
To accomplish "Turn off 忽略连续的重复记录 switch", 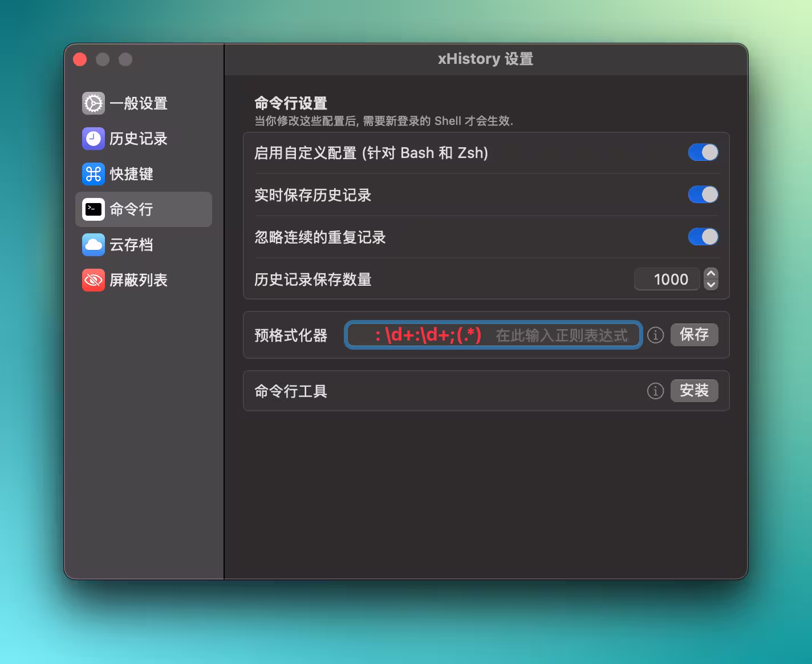I will click(x=703, y=237).
